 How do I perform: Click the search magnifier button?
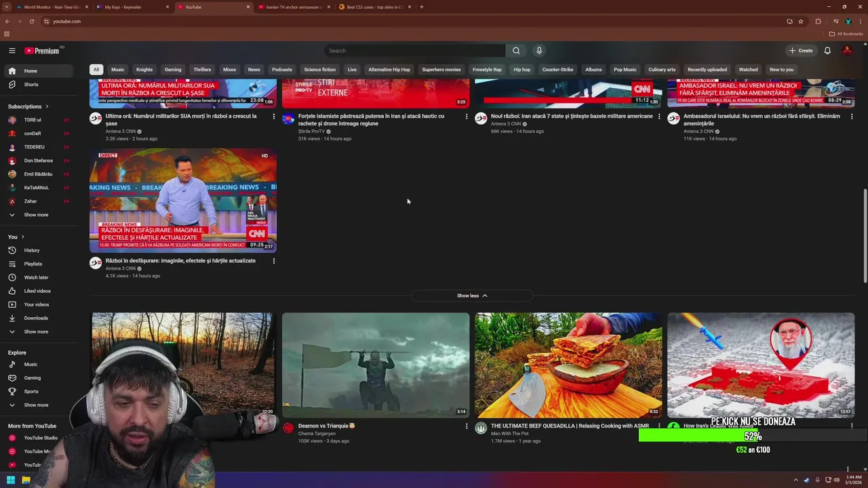tap(516, 51)
